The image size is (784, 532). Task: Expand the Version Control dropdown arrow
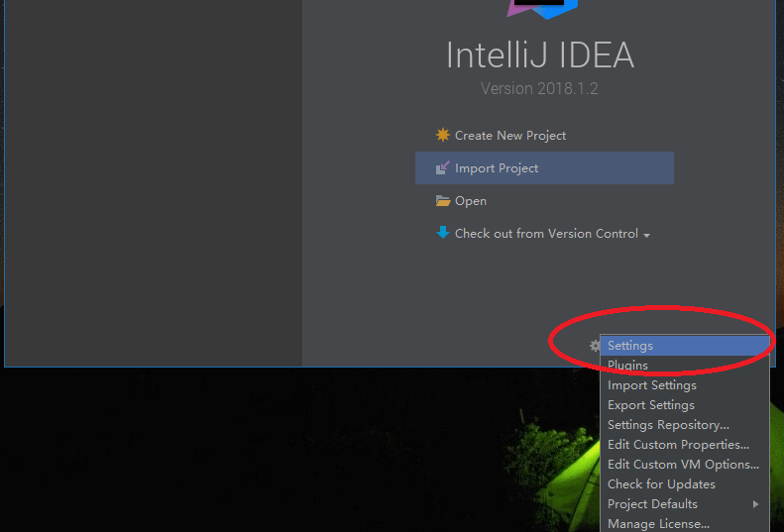pyautogui.click(x=646, y=236)
